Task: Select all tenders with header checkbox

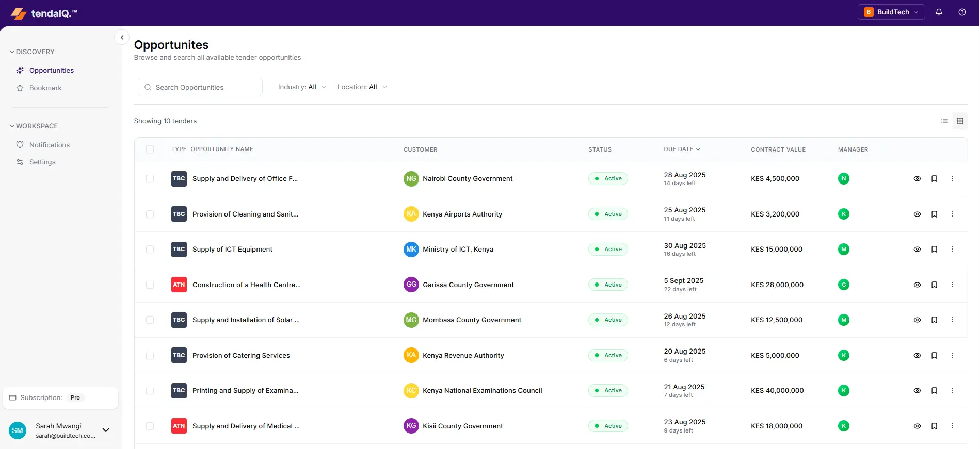Action: point(150,149)
